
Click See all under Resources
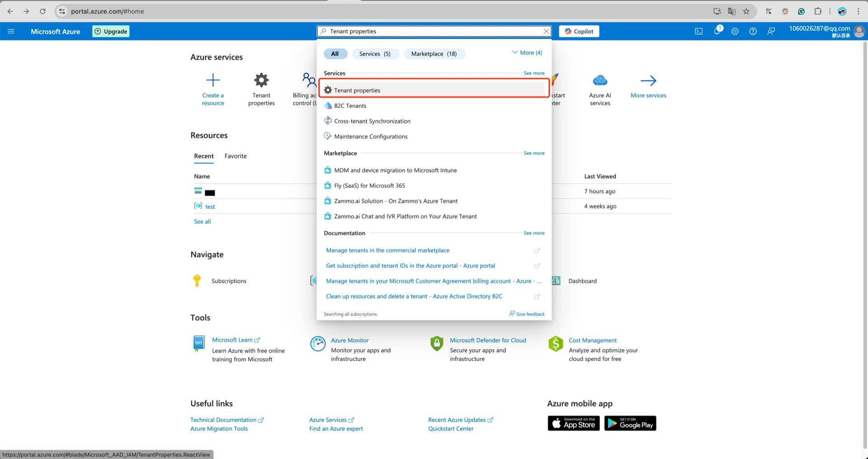coord(202,221)
